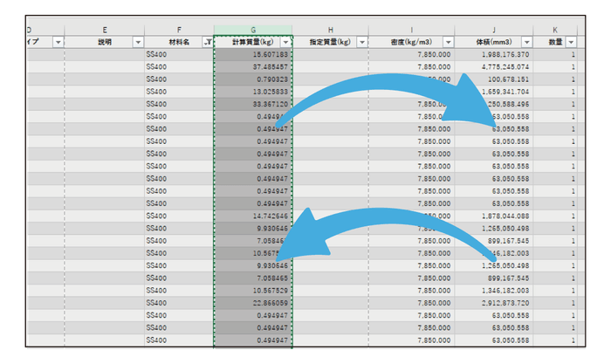Viewport: 611px width, 364px height.
Task: Select column K header letter
Action: (558, 30)
